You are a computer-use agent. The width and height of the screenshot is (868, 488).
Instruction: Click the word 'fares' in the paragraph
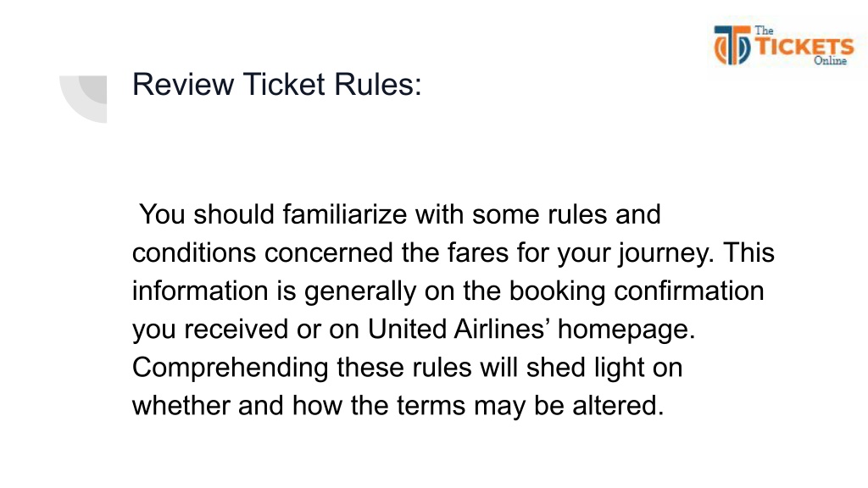coord(478,252)
